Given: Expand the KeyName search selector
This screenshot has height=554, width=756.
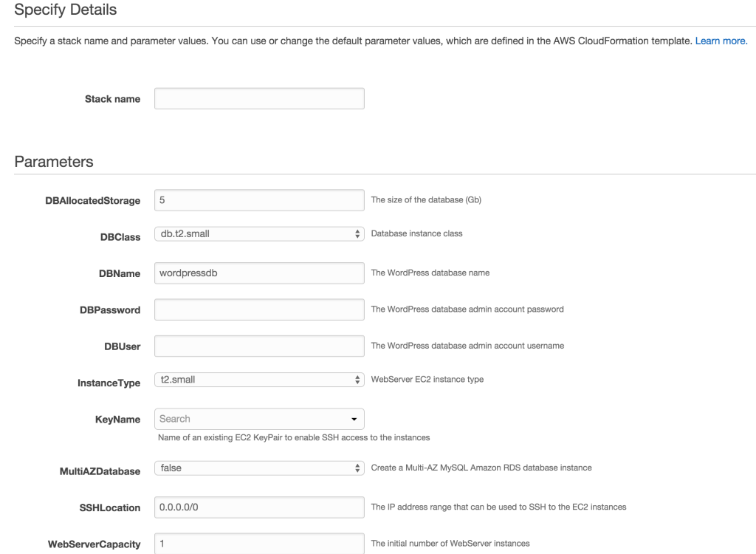Looking at the screenshot, I should (x=258, y=418).
